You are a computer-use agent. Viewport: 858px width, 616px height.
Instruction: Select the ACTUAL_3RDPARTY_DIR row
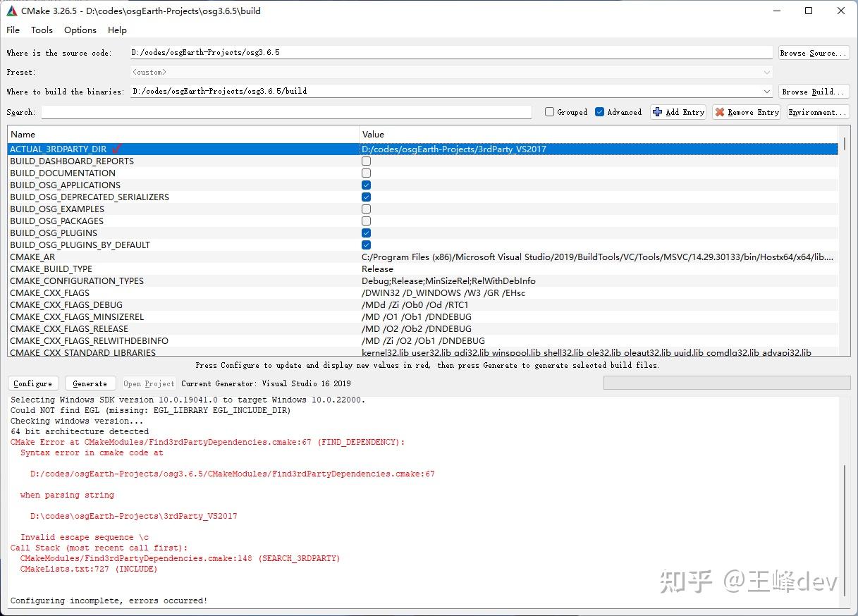423,149
